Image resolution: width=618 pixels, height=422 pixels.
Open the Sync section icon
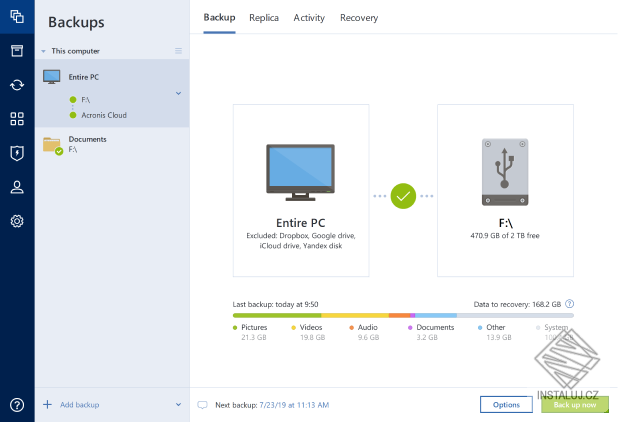(17, 85)
